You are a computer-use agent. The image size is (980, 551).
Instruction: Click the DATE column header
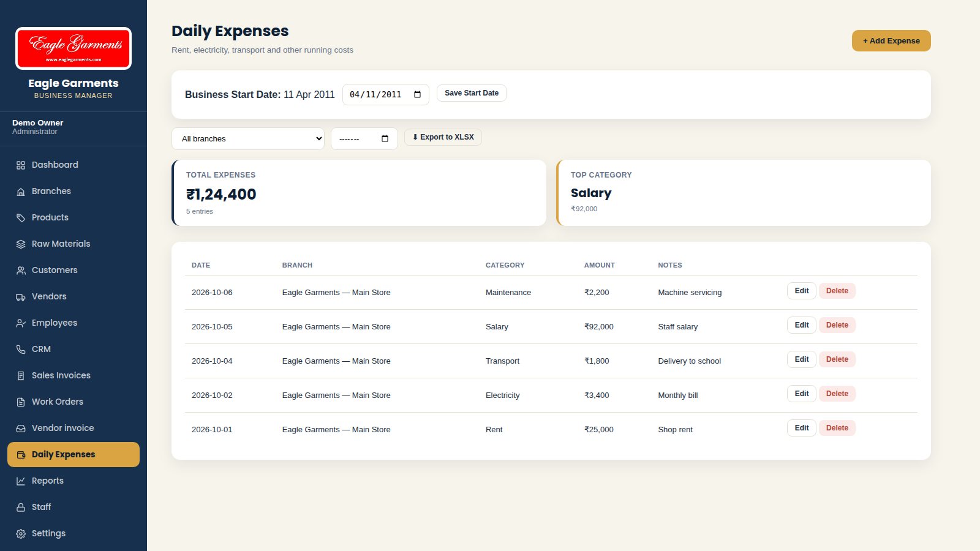pyautogui.click(x=201, y=265)
